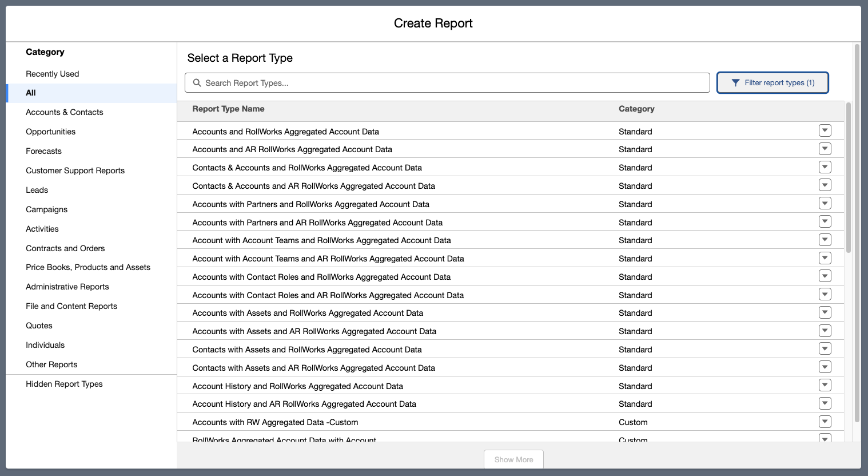Expand actions arrow for Account History and RollWorks Aggregated Account Data

[x=825, y=385]
